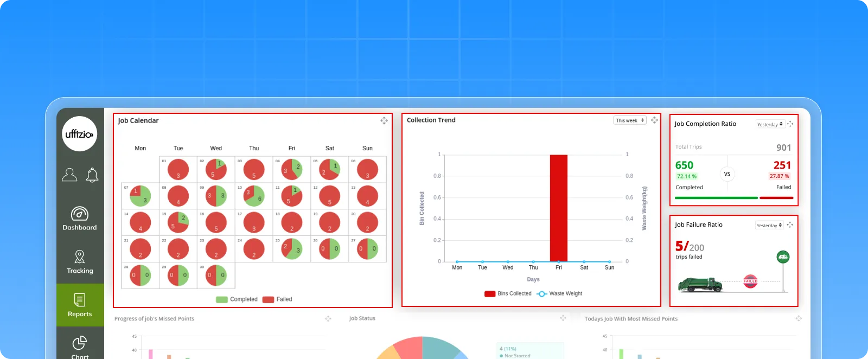Screen dimensions: 868x359
Task: Toggle the Completed legend in Job Calendar
Action: (237, 299)
